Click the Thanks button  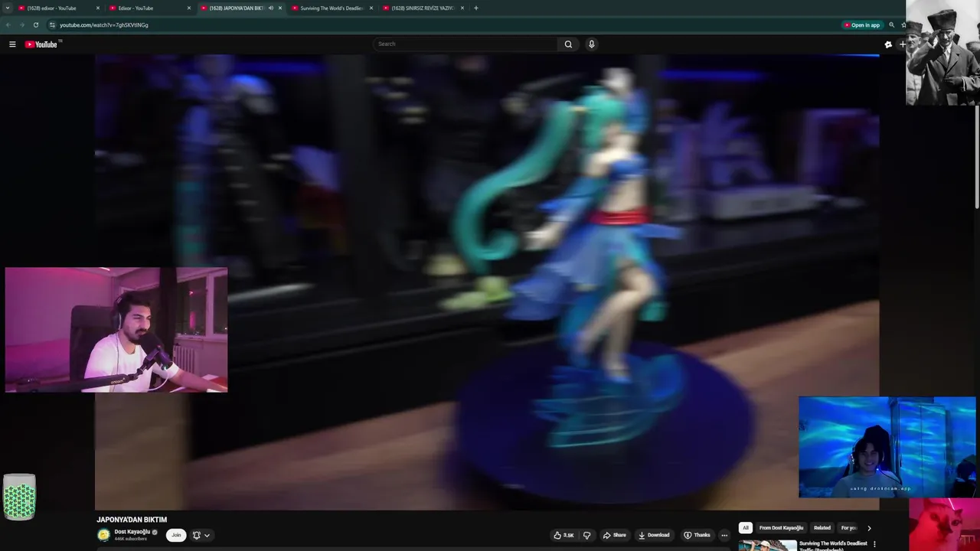(697, 535)
